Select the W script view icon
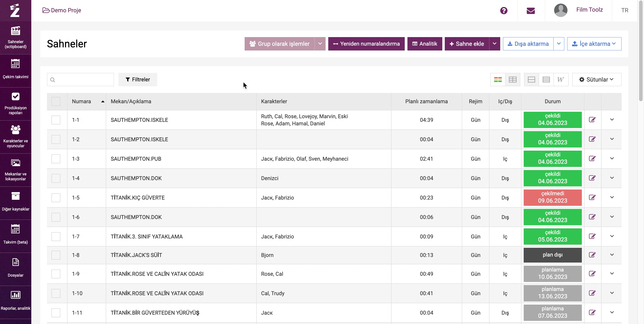 [561, 80]
